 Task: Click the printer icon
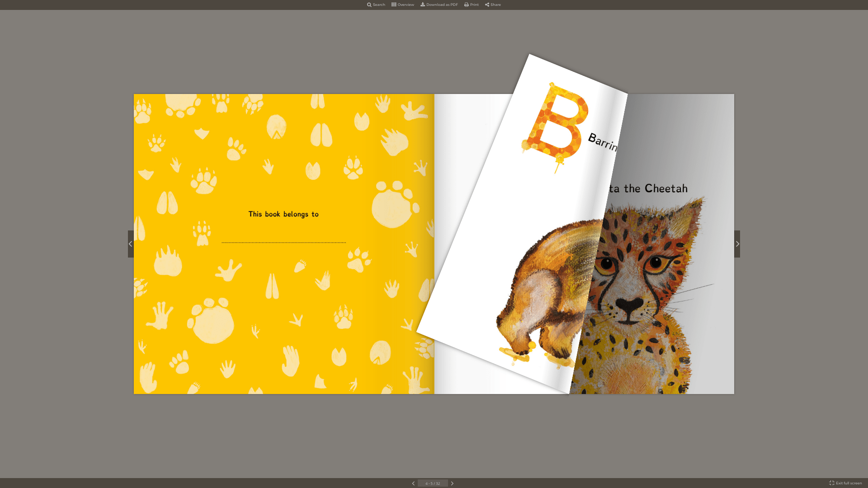(x=467, y=5)
